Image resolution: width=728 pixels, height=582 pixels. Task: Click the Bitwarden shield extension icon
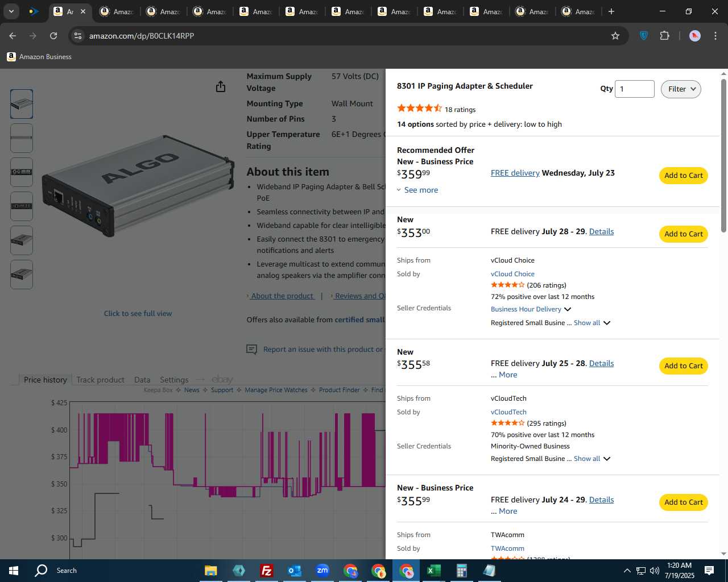(x=644, y=36)
